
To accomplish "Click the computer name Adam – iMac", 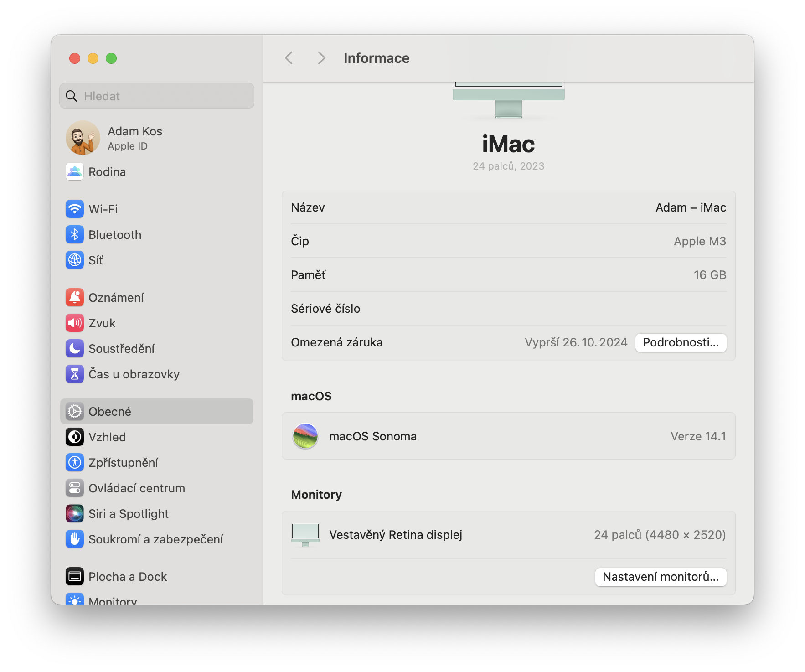I will (x=691, y=207).
